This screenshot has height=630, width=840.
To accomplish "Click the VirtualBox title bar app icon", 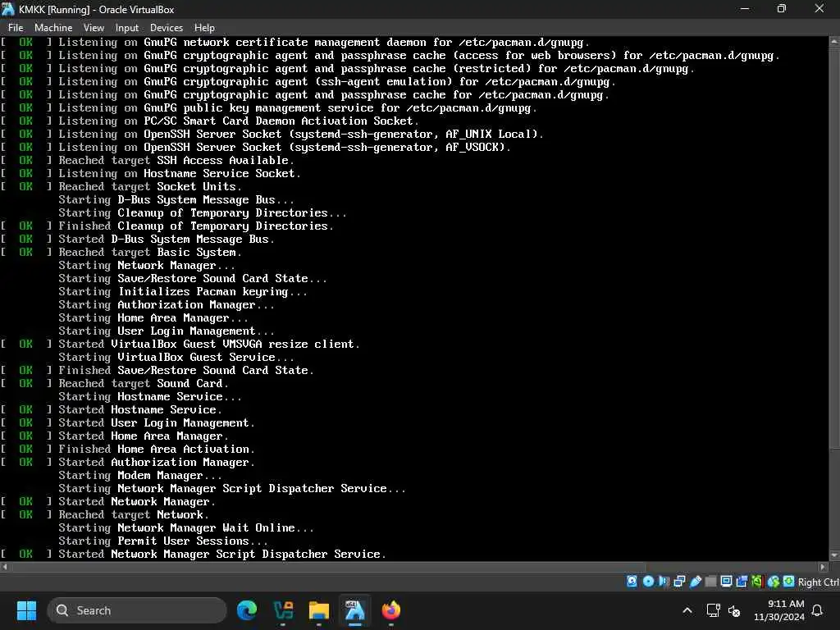I will [8, 9].
